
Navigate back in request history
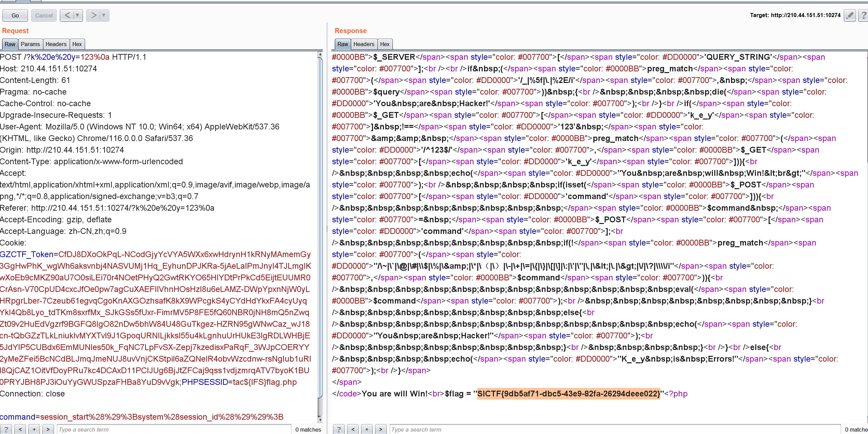pos(67,15)
